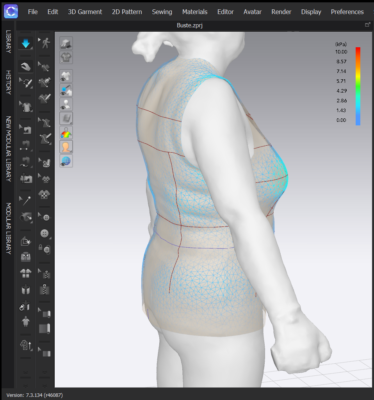The height and width of the screenshot is (400, 374).
Task: Select the locked button tool
Action: [x=45, y=249]
